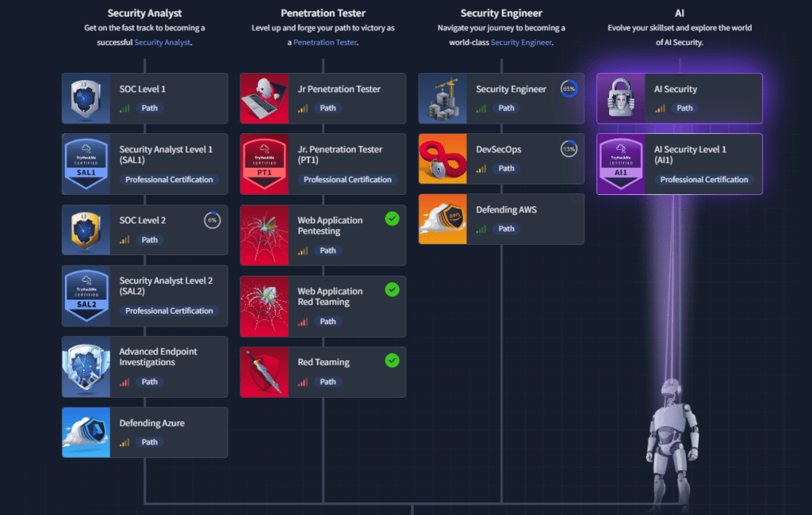Select the Security Engineer column heading
The height and width of the screenshot is (515, 812).
tap(501, 13)
